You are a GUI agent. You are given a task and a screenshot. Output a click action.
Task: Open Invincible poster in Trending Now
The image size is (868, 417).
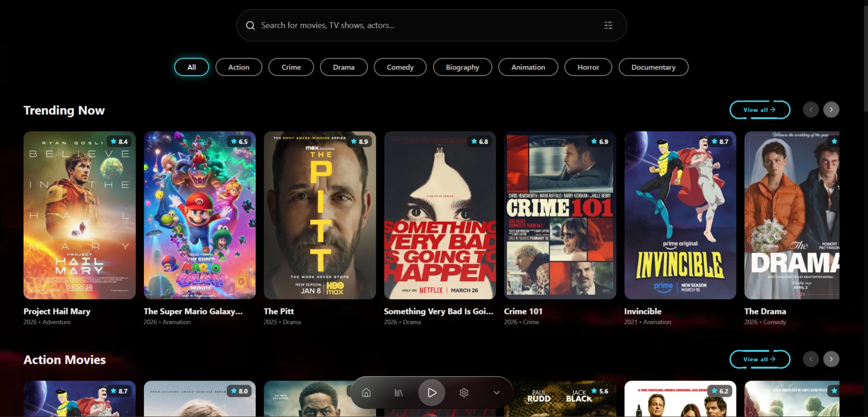click(680, 215)
